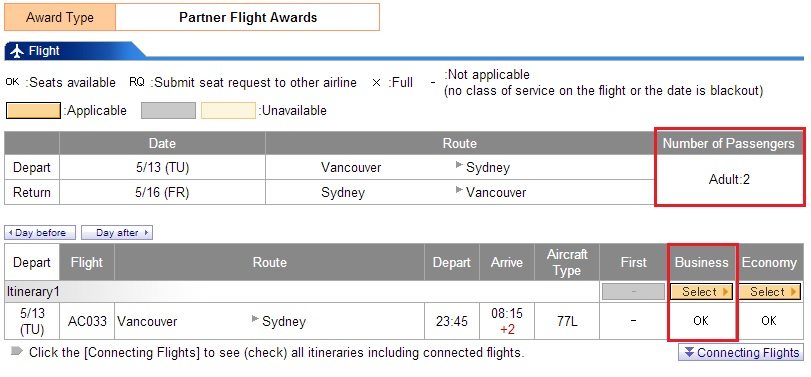This screenshot has width=811, height=377.
Task: Click the gray pointer icon beside Connecting Flights note
Action: click(17, 351)
